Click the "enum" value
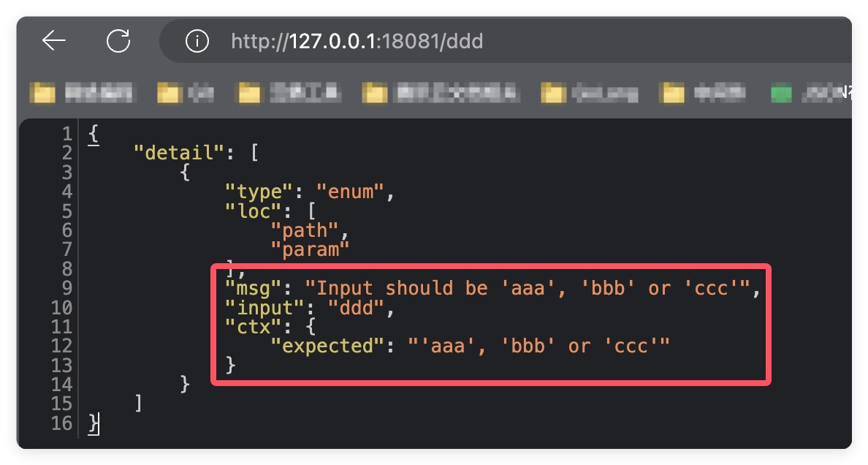 (x=350, y=192)
